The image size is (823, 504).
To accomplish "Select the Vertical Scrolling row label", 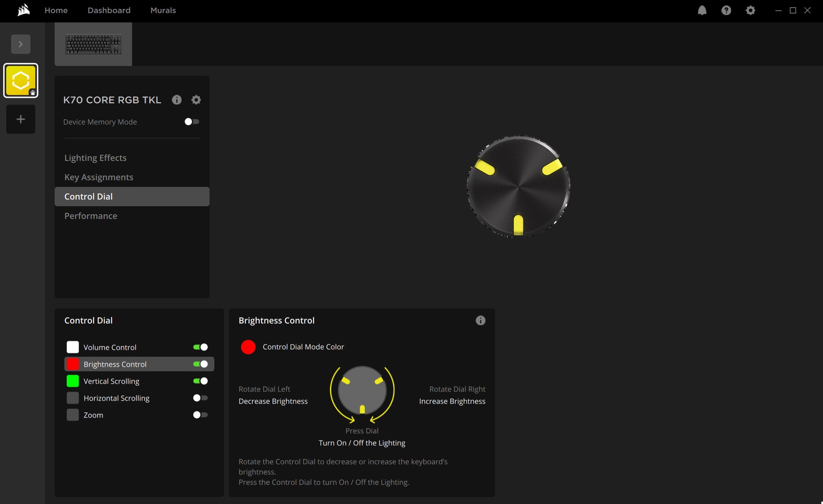I will coord(112,381).
